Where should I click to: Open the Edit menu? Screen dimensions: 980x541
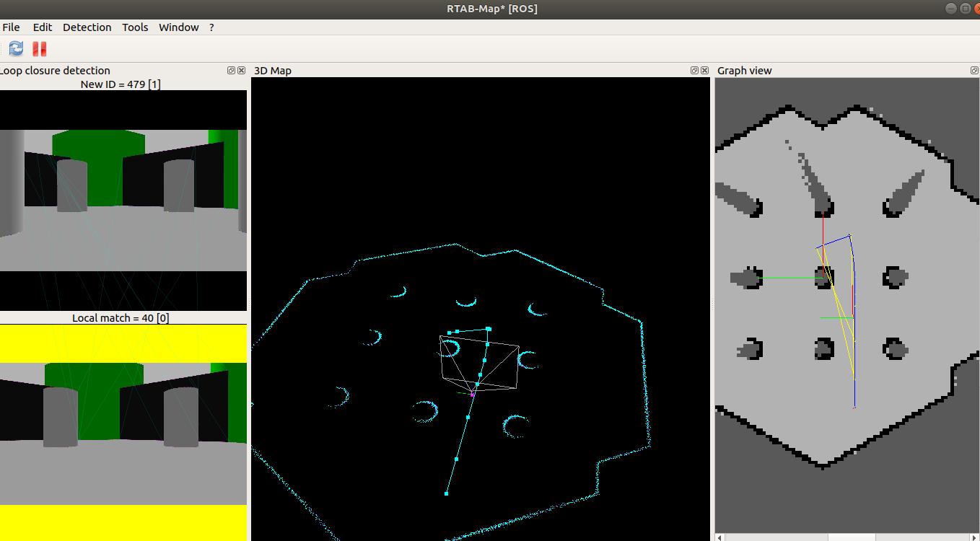pyautogui.click(x=42, y=27)
